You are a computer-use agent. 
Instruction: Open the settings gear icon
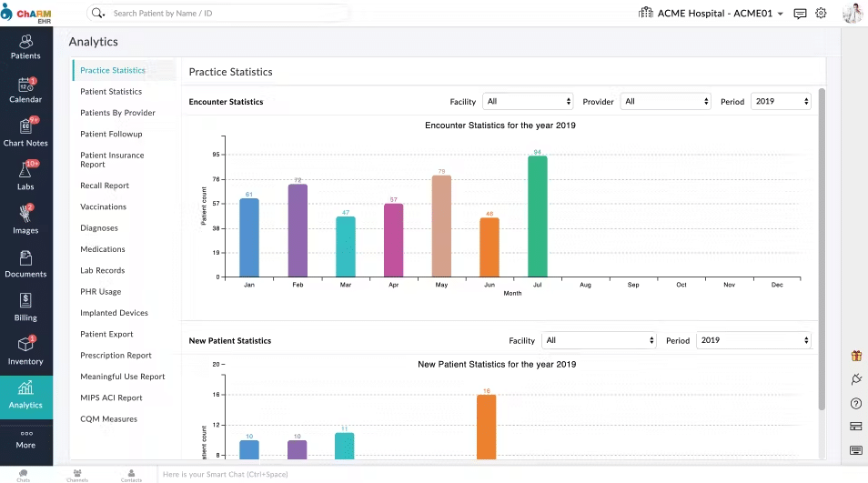click(821, 14)
